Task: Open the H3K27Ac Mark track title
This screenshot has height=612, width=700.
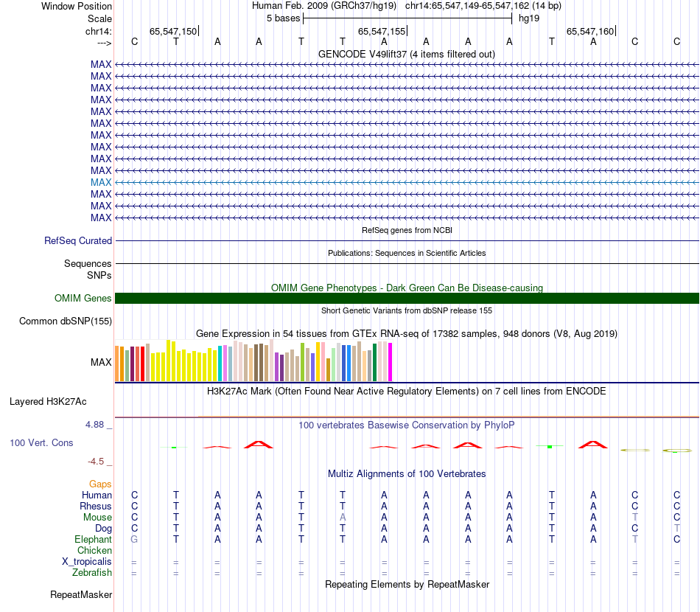Action: pyautogui.click(x=406, y=392)
